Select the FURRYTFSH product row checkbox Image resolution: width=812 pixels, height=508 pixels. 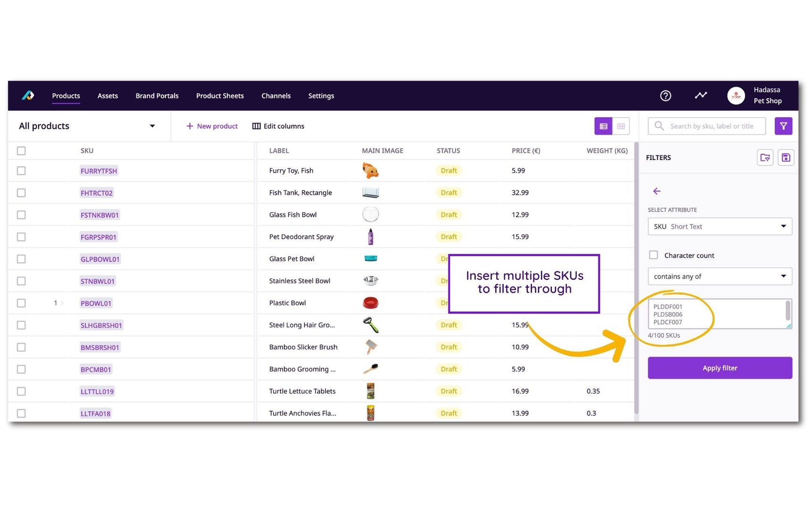click(x=21, y=171)
